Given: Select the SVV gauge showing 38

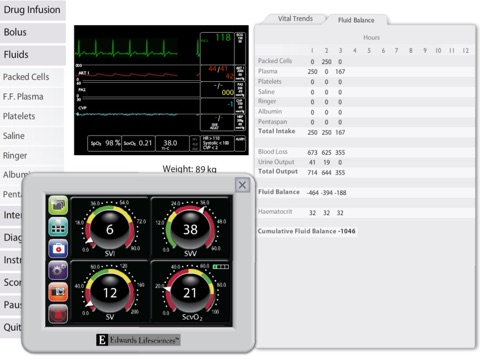Looking at the screenshot, I should (x=190, y=228).
